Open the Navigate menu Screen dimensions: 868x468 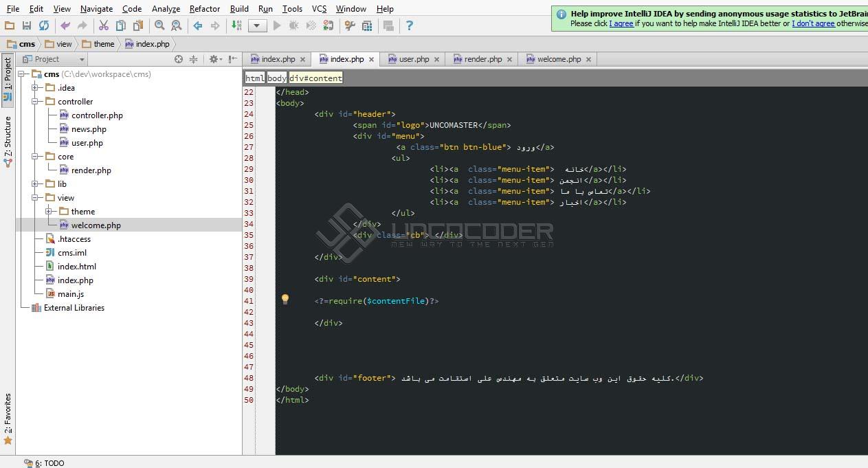pos(96,9)
